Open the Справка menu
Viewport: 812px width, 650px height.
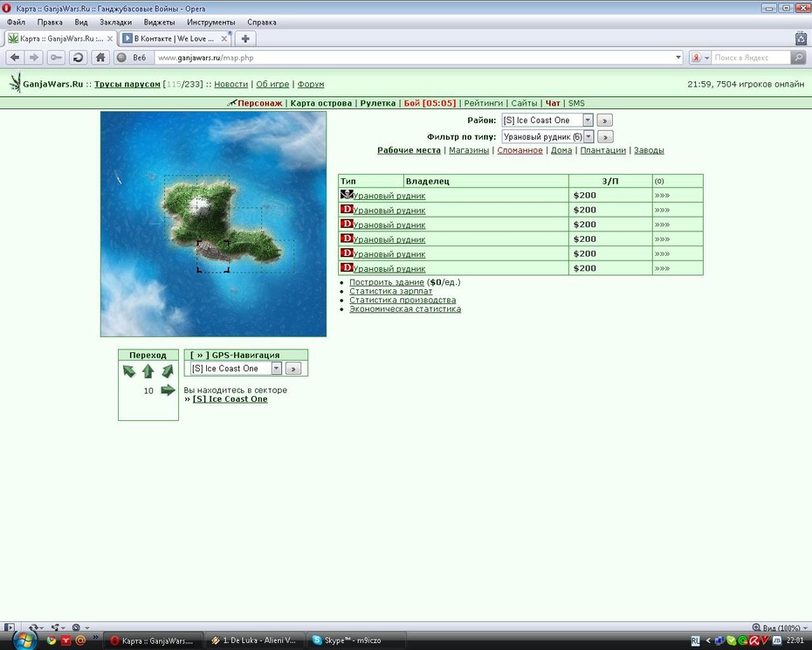[x=262, y=23]
